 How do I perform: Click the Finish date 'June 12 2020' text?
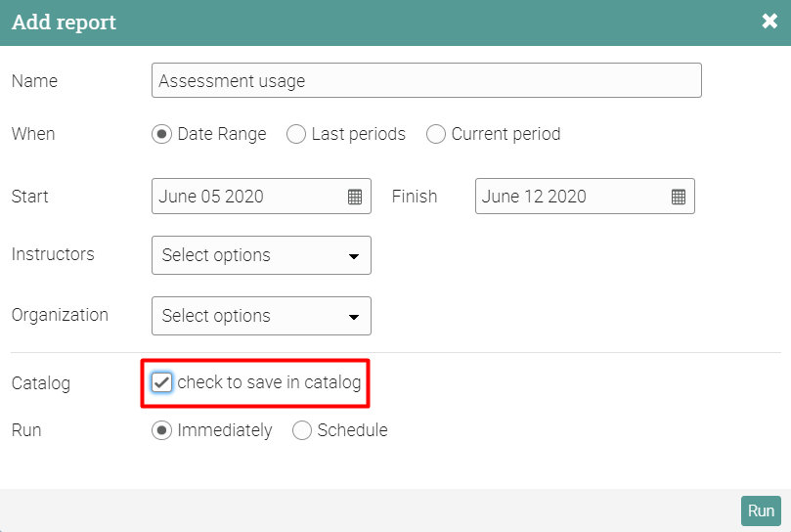point(534,197)
